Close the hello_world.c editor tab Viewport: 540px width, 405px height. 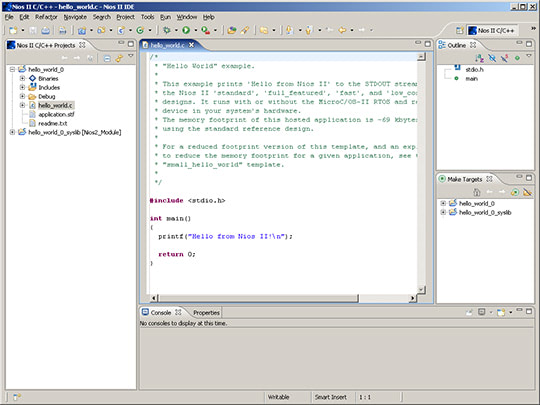tap(191, 45)
